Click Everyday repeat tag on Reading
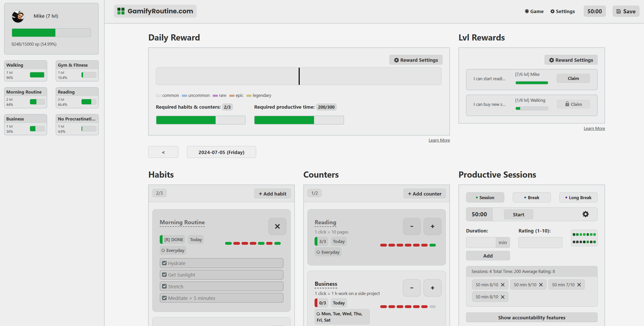644x326 pixels. coord(328,252)
